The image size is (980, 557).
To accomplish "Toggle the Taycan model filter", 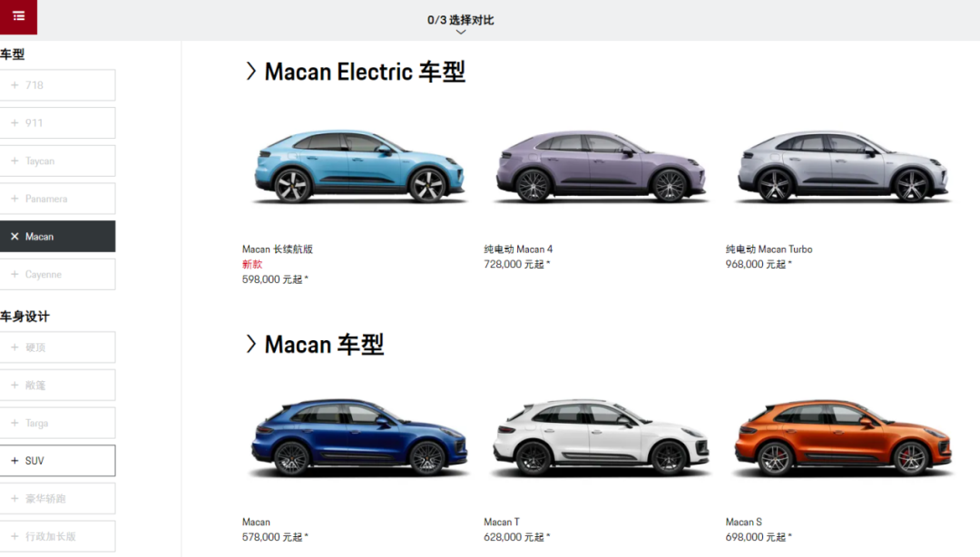I will click(x=57, y=161).
